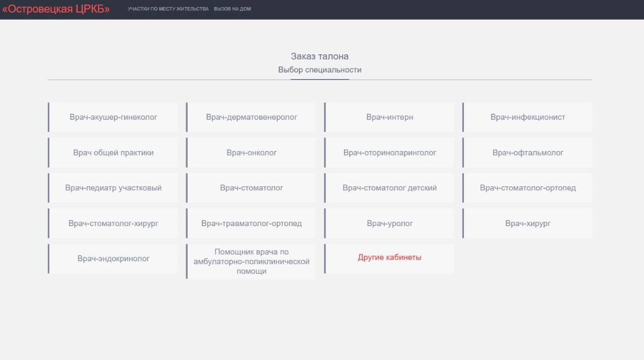Open the red «Другие кабинеты» link

point(389,257)
